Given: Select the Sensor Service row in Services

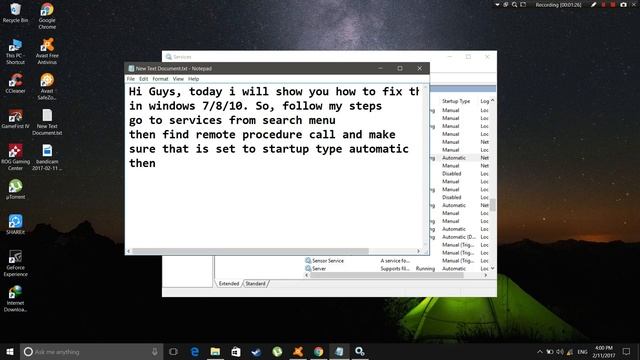Looking at the screenshot, I should [396, 260].
